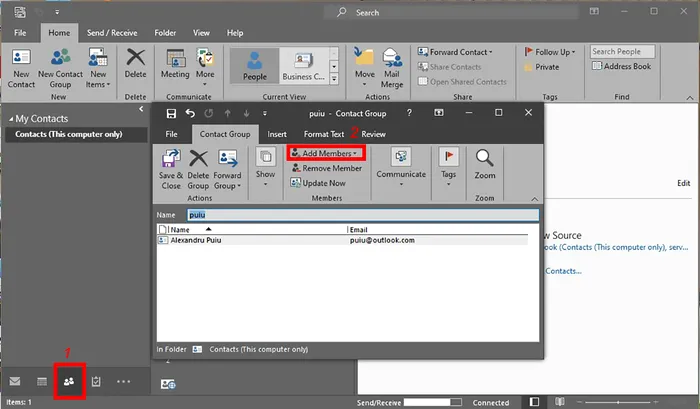Open the Address Book

tap(621, 66)
